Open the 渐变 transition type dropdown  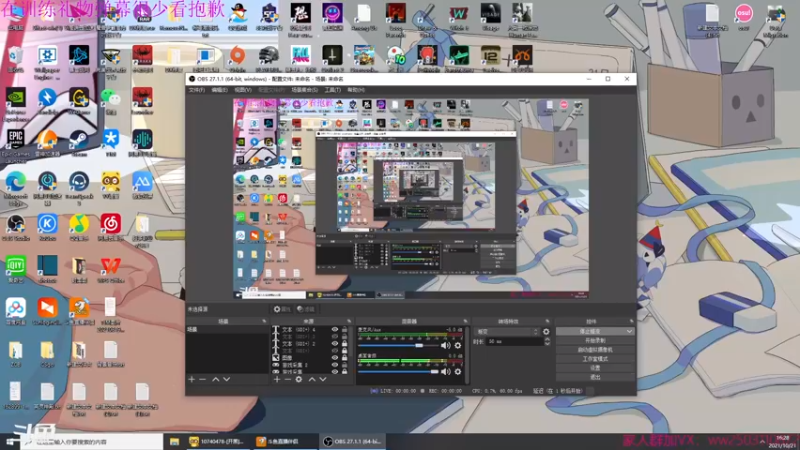point(507,332)
